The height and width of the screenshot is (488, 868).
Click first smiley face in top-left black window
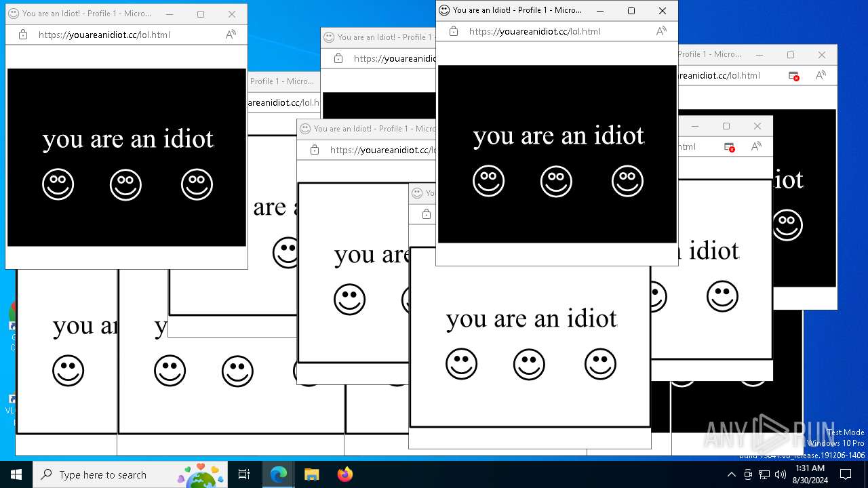58,184
